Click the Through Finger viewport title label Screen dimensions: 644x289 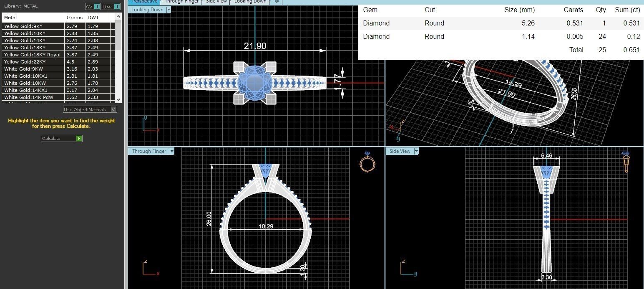tap(149, 151)
